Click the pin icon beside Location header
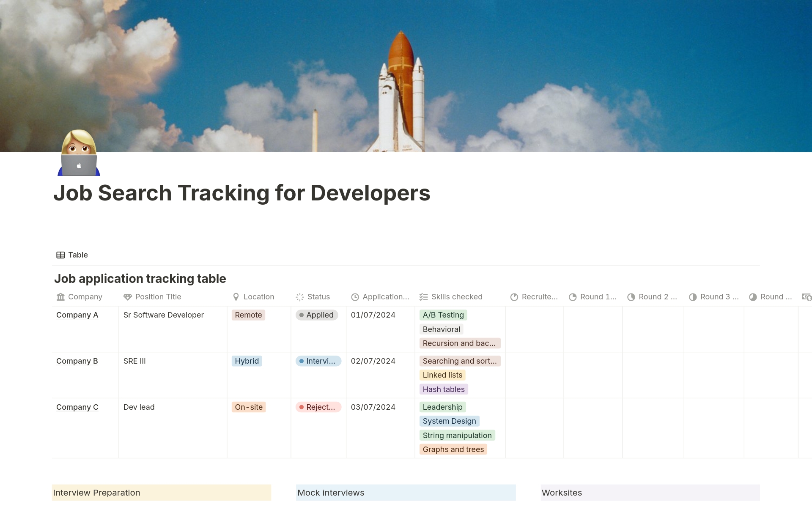812x507 pixels. (x=236, y=297)
